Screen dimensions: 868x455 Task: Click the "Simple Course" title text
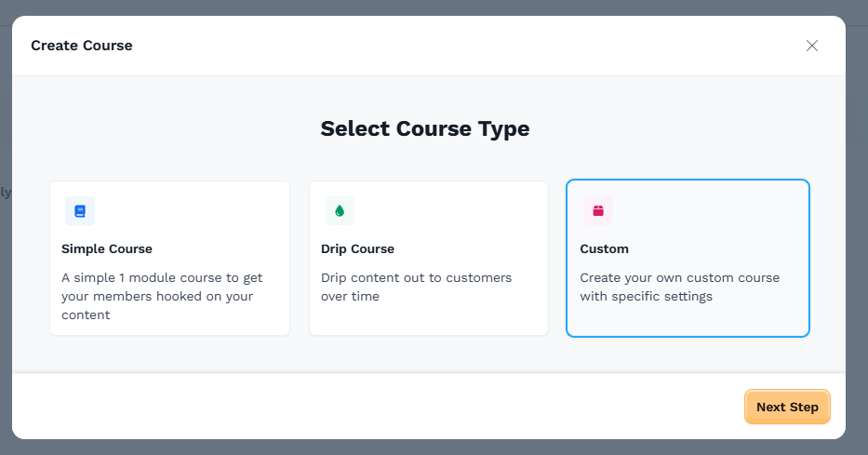[x=107, y=248]
